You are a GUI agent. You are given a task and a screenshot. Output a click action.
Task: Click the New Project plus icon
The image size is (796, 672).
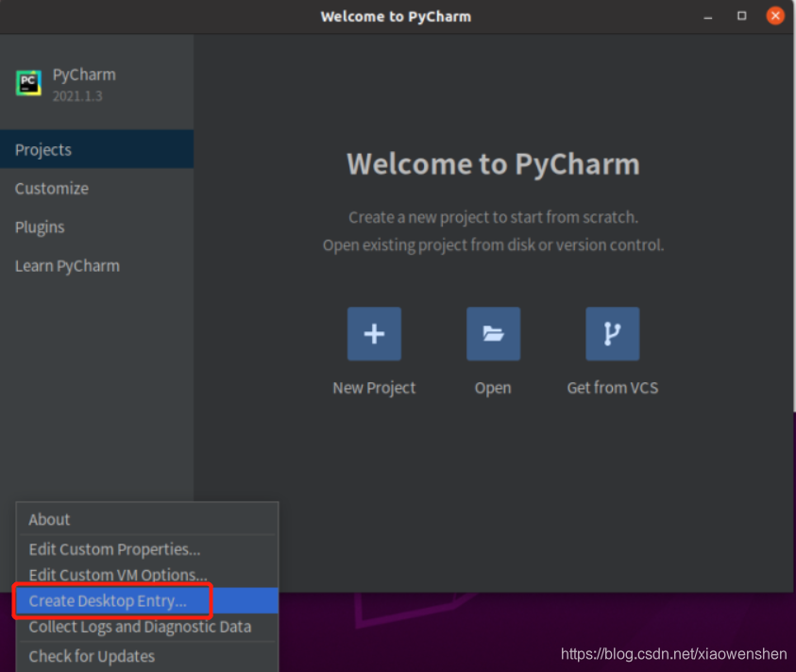coord(374,333)
